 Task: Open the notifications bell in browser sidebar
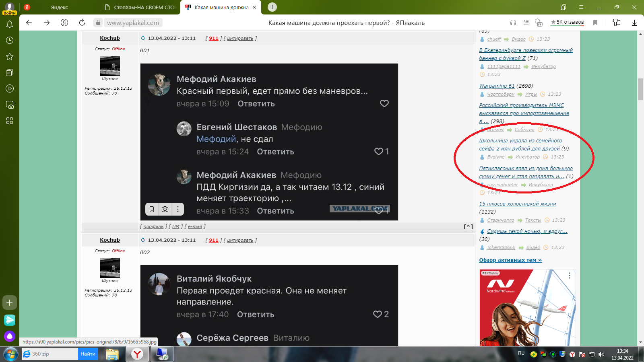10,24
